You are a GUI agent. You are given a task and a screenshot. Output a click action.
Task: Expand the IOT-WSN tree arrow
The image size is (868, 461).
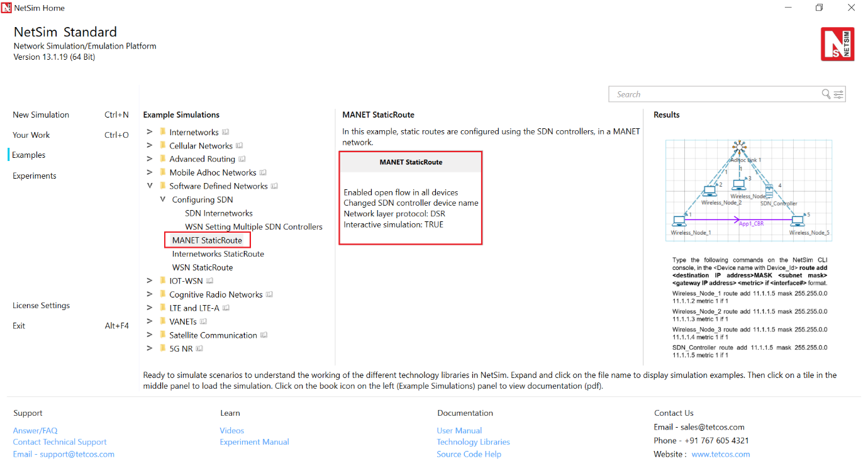(x=150, y=281)
